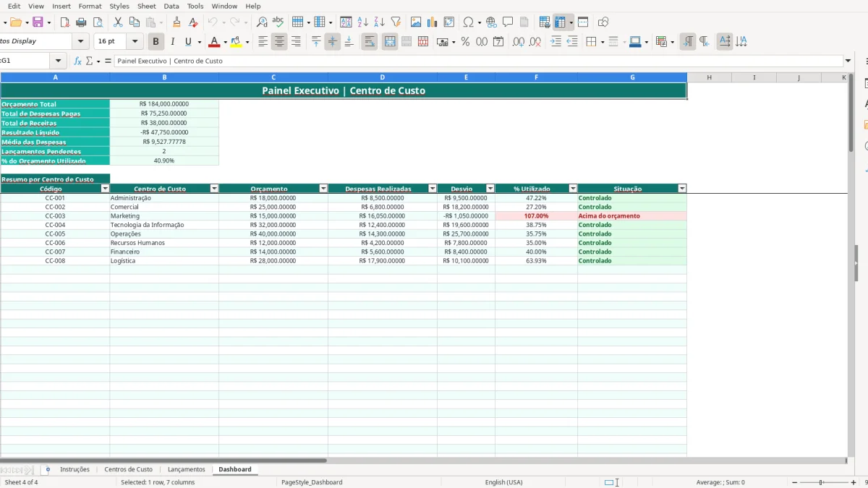Screen dimensions: 868x488
Task: Open filter dropdown for Situação column
Action: coord(682,189)
